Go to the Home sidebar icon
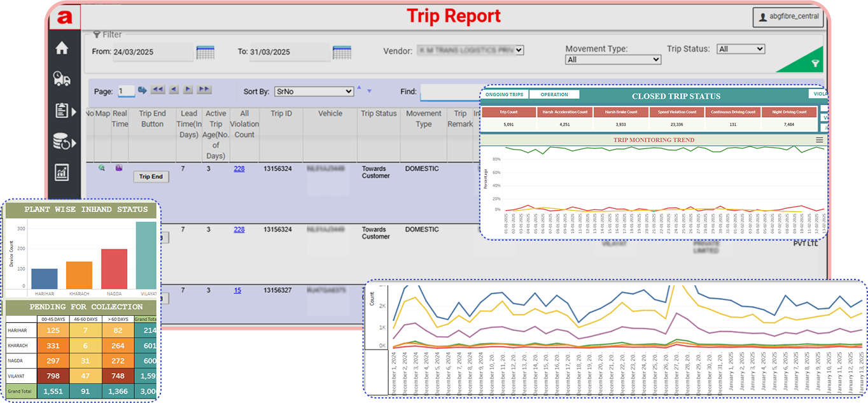Image resolution: width=868 pixels, height=403 pixels. (x=62, y=48)
